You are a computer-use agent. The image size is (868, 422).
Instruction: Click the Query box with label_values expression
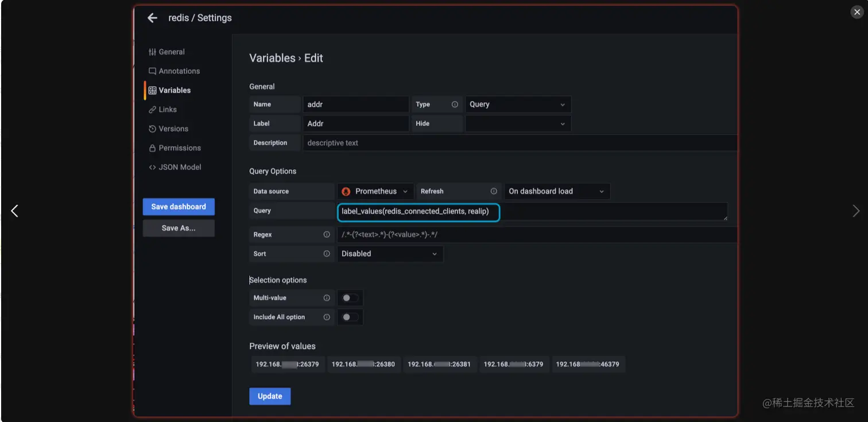[532, 211]
